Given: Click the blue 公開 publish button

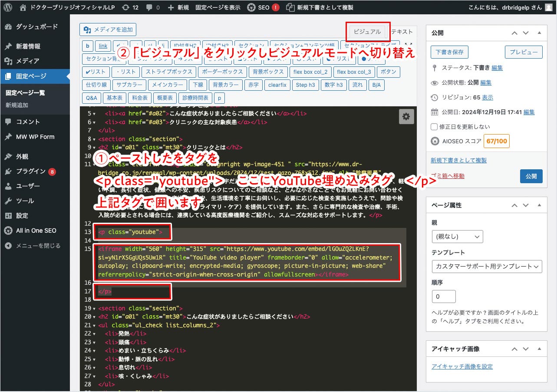Looking at the screenshot, I should 531,176.
